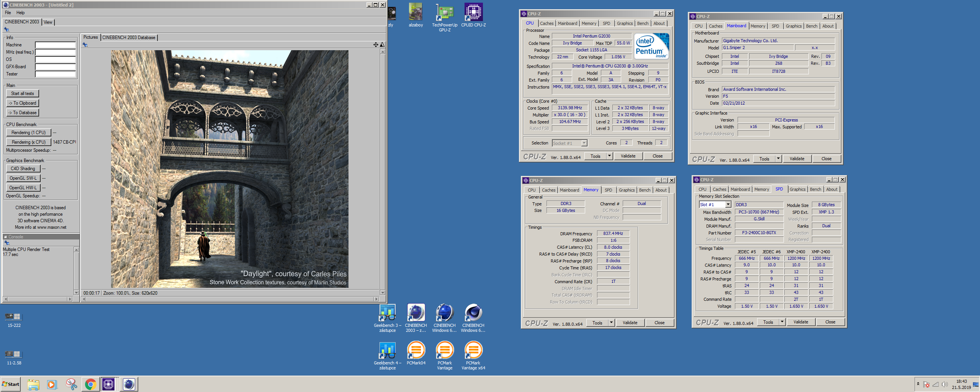
Task: Click the To Database button
Action: [x=23, y=113]
